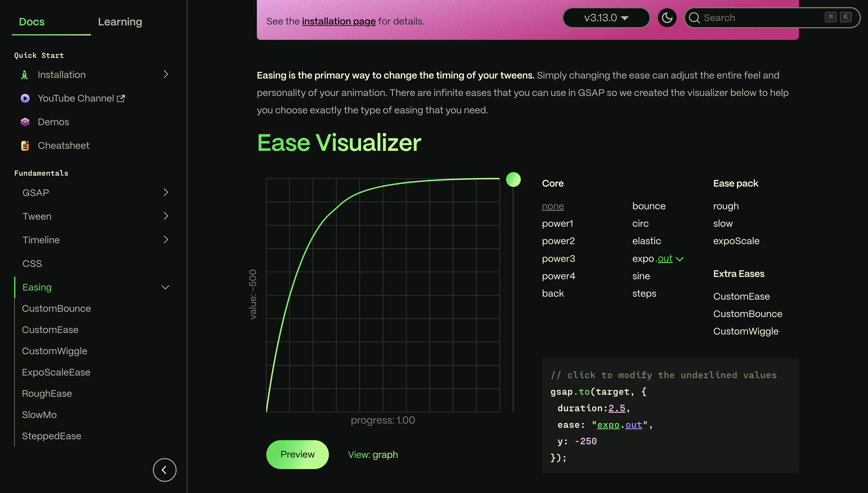Click the Search input field
The image size is (868, 493).
pyautogui.click(x=772, y=18)
